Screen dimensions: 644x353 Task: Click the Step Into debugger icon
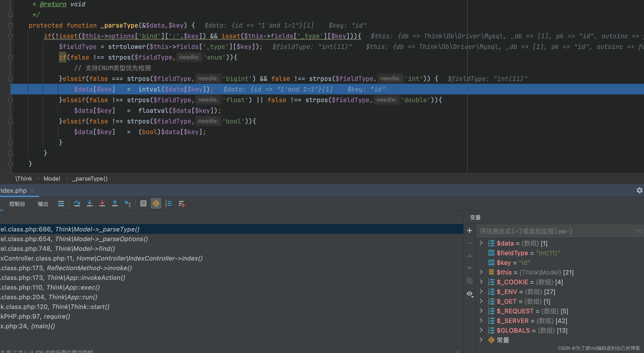click(x=89, y=204)
